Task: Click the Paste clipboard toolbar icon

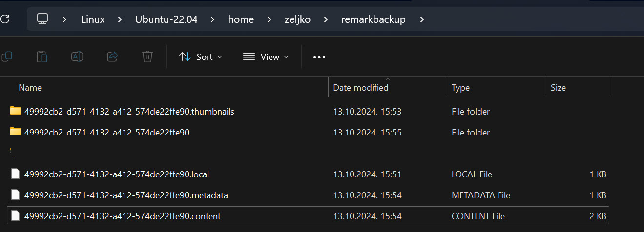Action: click(42, 57)
